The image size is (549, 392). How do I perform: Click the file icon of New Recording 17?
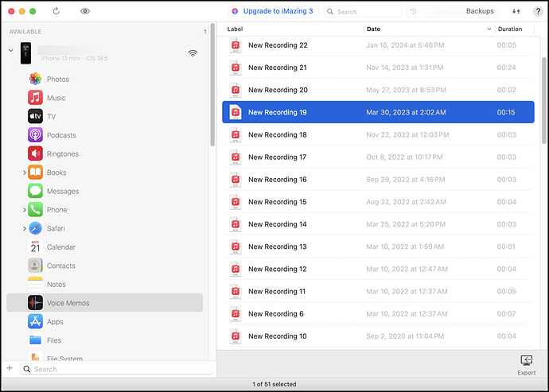point(236,157)
